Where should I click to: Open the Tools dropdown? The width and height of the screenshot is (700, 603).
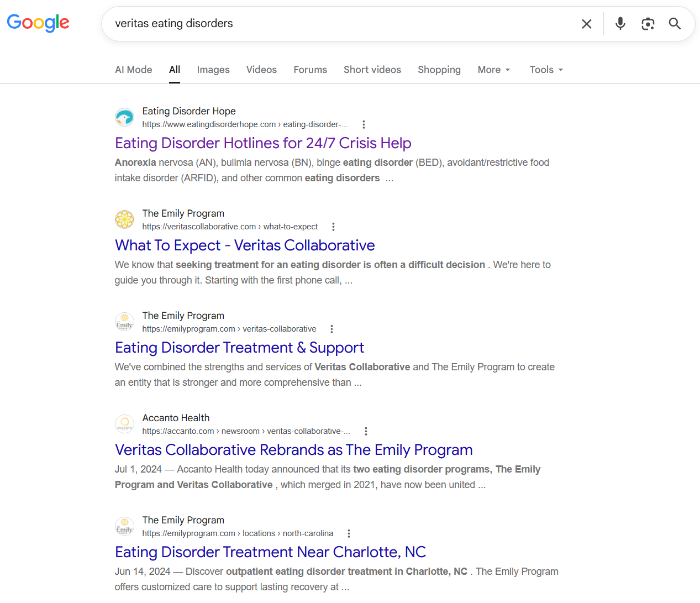tap(546, 70)
